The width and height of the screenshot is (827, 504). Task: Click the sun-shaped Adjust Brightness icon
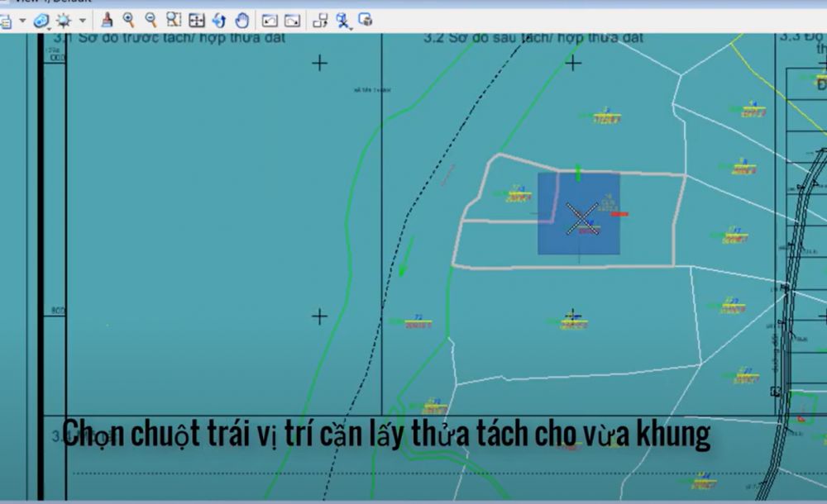pos(63,20)
